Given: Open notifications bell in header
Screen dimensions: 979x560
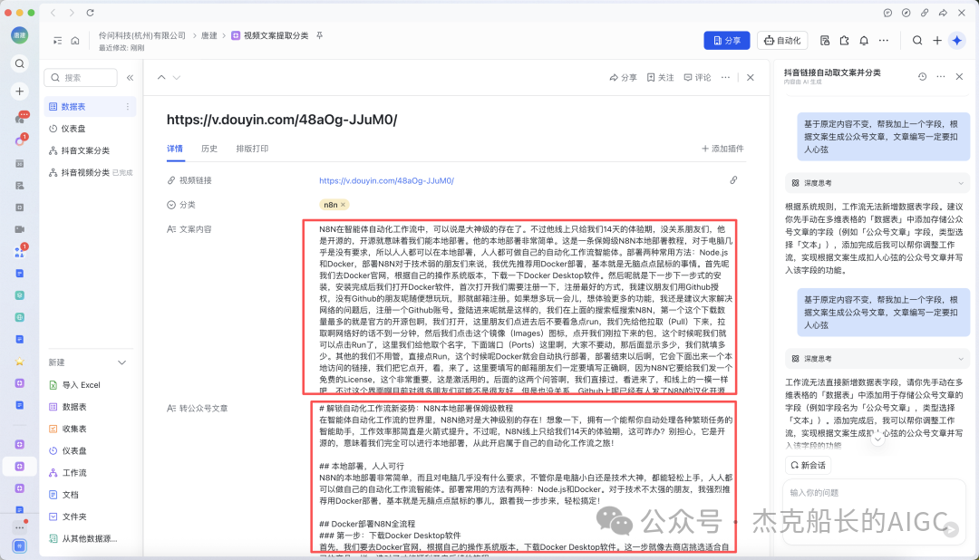Looking at the screenshot, I should click(x=864, y=41).
